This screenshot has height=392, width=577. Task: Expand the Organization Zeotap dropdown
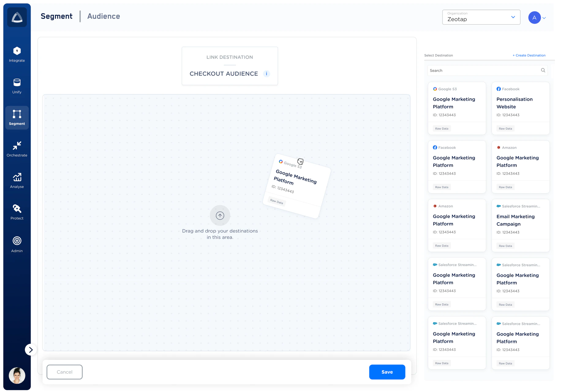point(481,17)
